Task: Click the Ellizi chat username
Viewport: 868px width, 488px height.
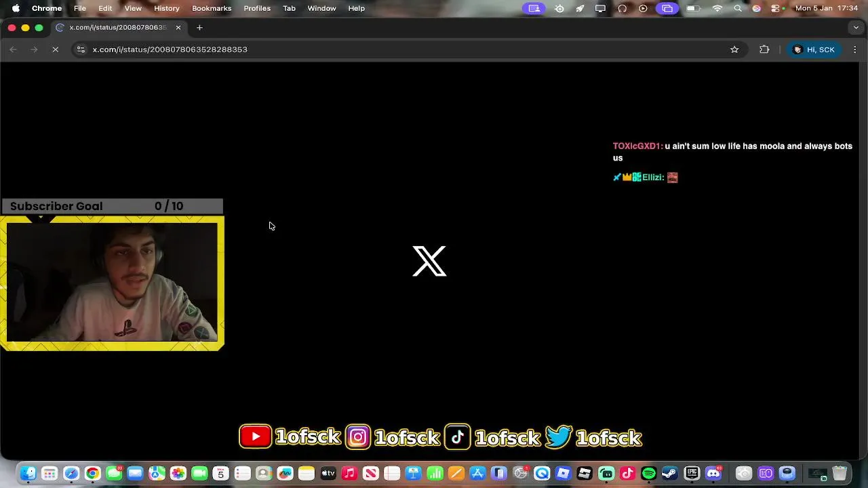Action: pyautogui.click(x=653, y=178)
